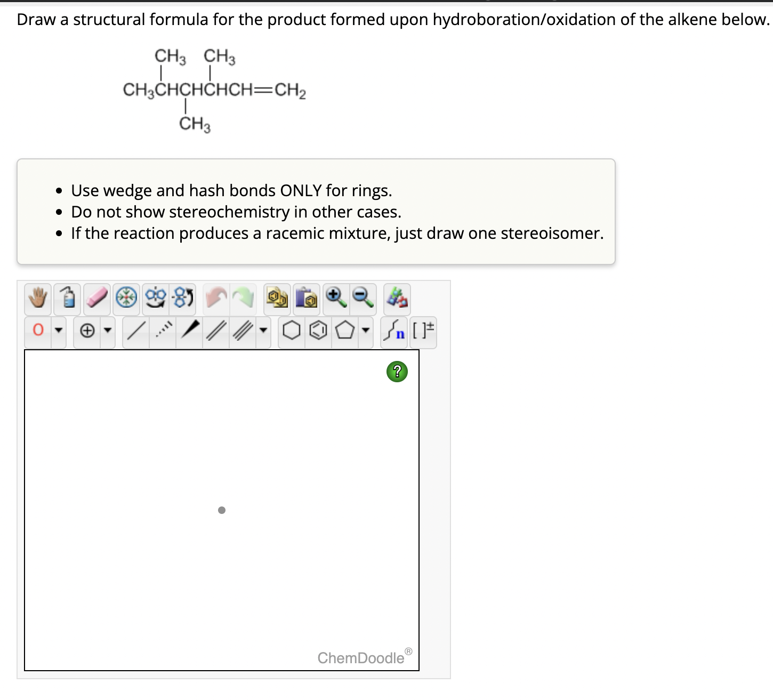Select the double bond tool

click(x=216, y=331)
